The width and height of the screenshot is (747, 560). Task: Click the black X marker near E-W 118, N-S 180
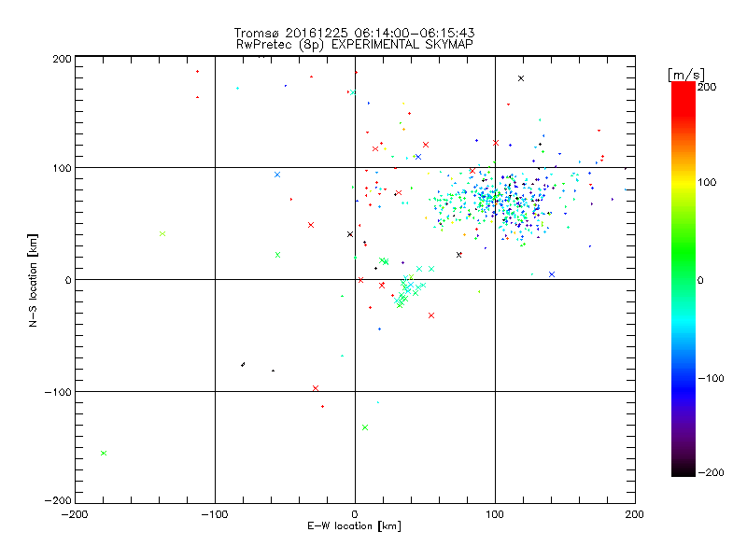click(x=521, y=78)
